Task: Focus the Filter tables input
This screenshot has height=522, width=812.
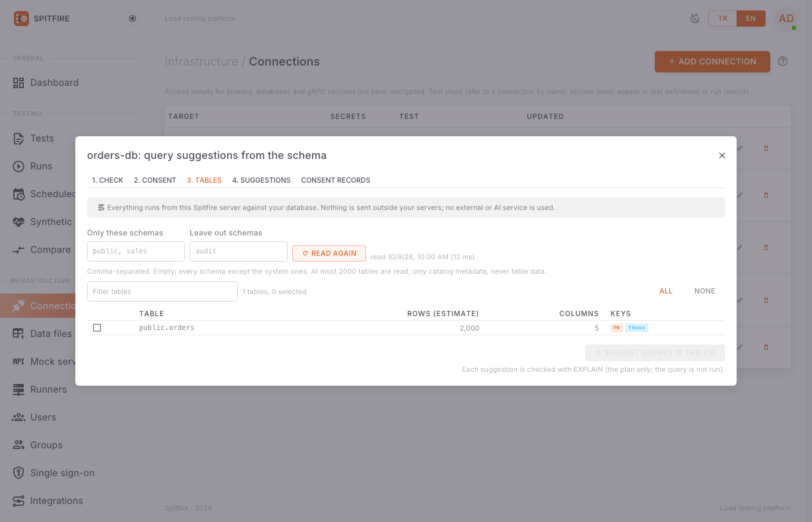Action: click(x=162, y=292)
